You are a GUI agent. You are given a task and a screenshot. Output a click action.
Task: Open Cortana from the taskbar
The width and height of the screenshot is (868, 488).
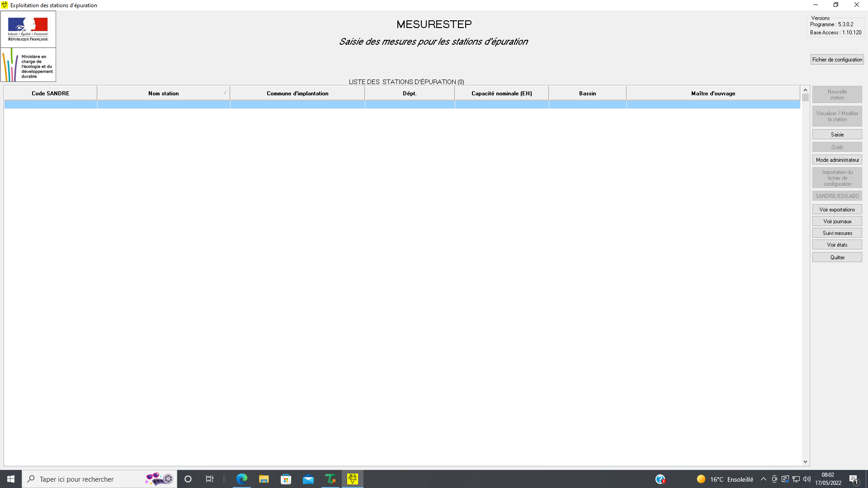(x=188, y=479)
